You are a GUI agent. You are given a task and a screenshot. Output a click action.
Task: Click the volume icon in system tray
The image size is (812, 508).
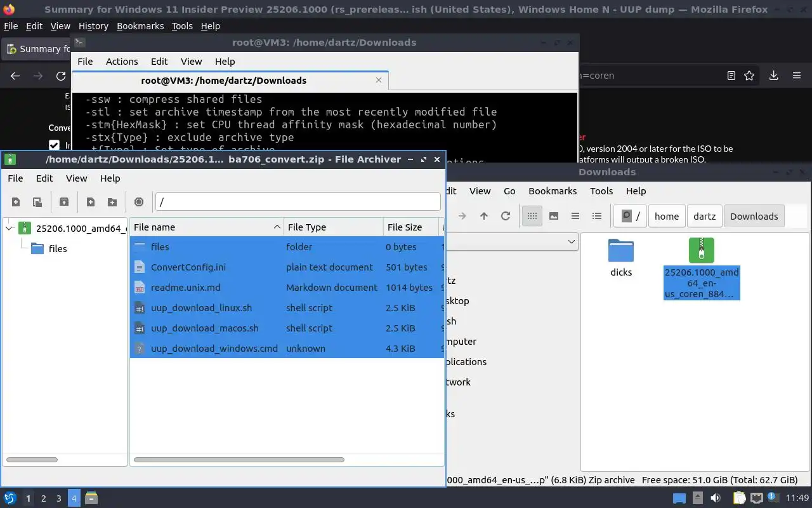(x=716, y=498)
